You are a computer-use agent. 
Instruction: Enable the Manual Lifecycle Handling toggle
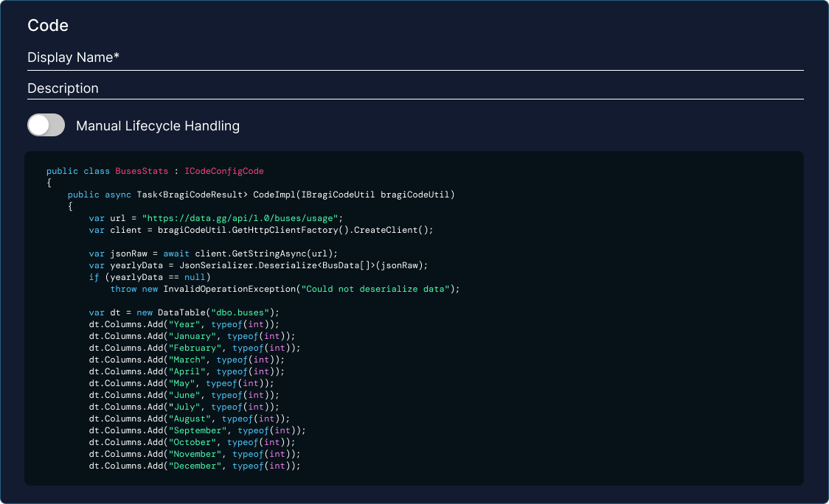click(46, 125)
